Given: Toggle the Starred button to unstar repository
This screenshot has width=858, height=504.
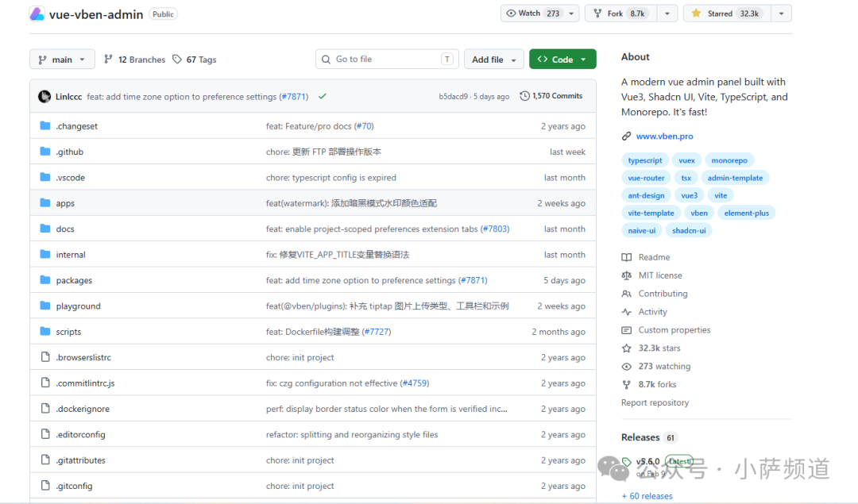Looking at the screenshot, I should pyautogui.click(x=727, y=13).
